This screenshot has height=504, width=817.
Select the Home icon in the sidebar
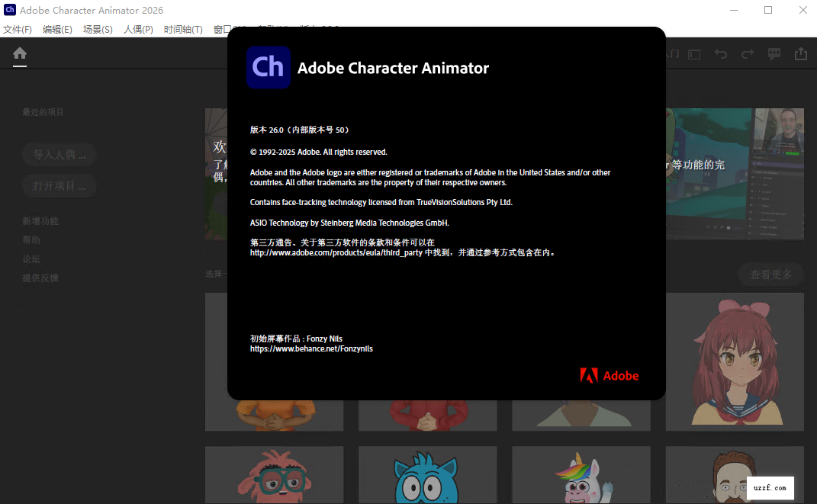point(19,54)
